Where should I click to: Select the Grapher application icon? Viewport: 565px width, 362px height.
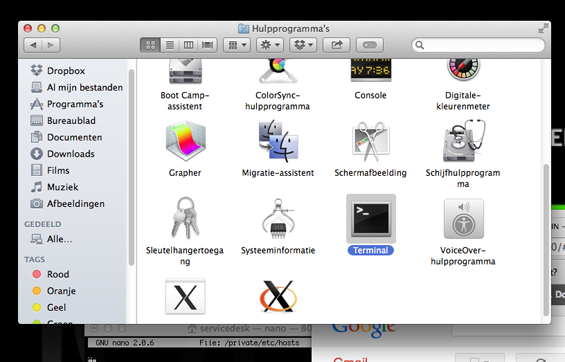(x=185, y=141)
